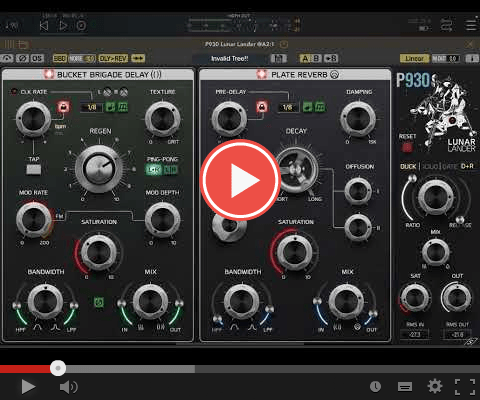This screenshot has width=480, height=400.
Task: Select preset slot B
Action: click(x=316, y=59)
